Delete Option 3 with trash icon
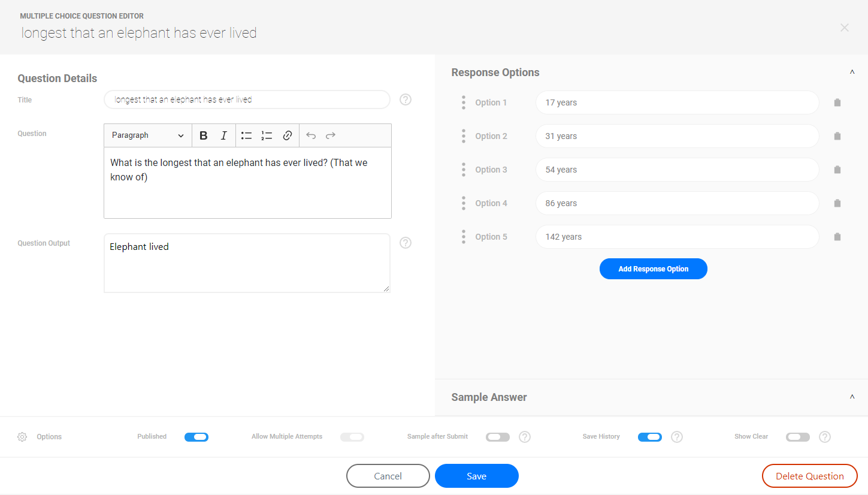 point(837,170)
